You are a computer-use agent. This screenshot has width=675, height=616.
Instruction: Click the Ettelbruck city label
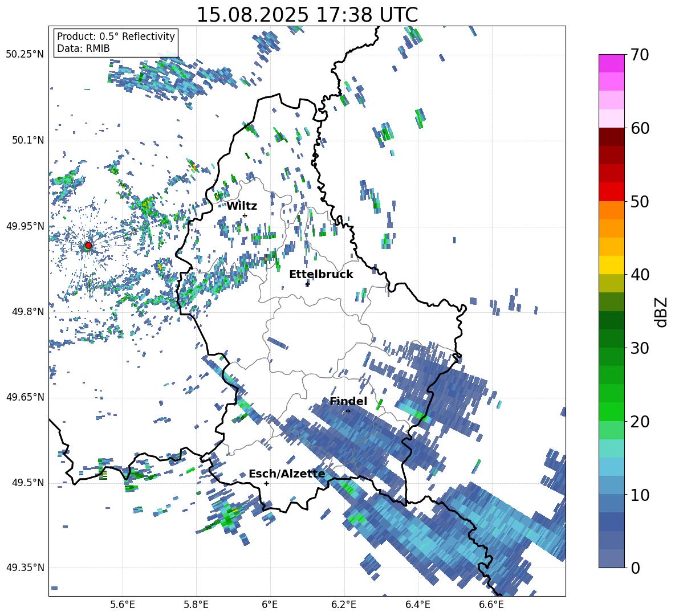(321, 275)
